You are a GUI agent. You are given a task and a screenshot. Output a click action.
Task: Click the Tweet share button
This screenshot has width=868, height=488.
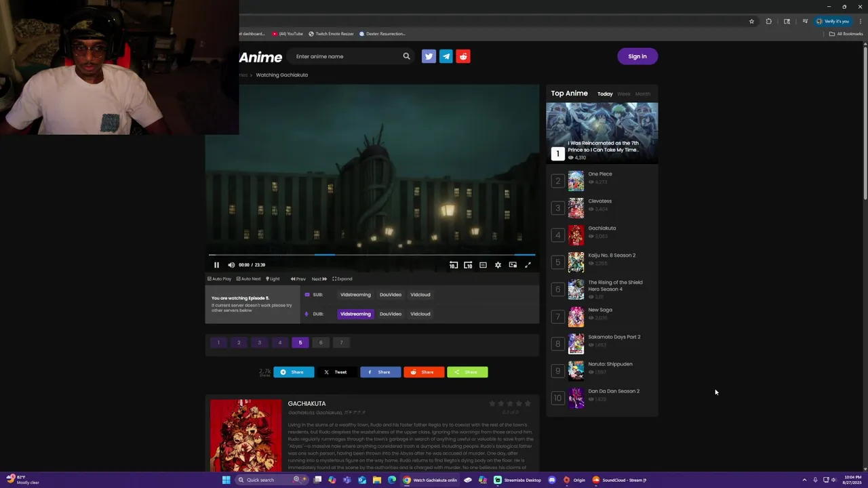tap(337, 372)
